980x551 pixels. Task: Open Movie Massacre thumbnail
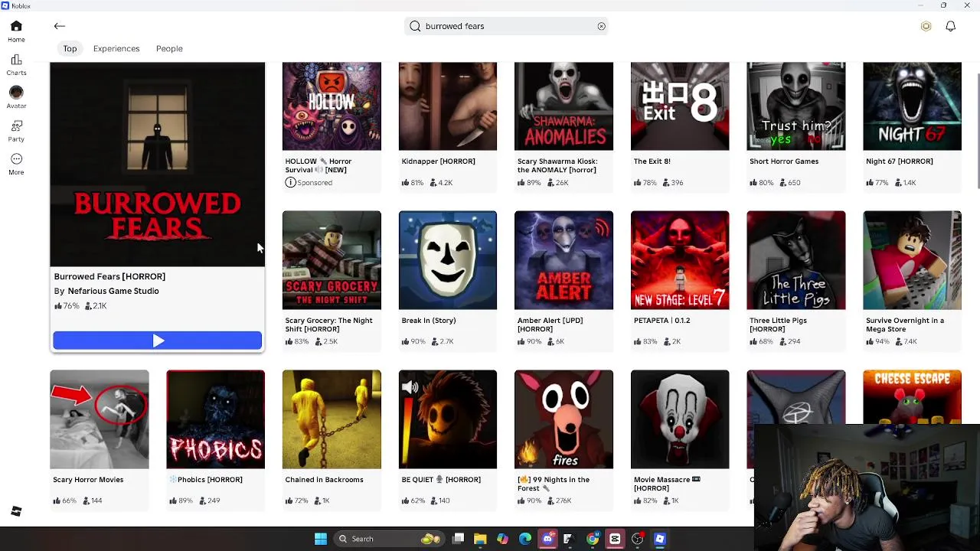click(x=680, y=419)
